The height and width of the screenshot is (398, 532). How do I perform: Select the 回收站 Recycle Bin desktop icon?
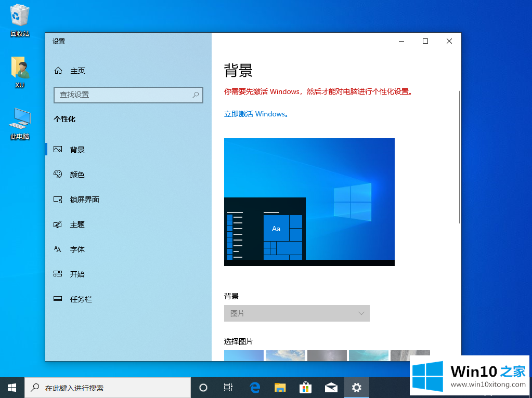pyautogui.click(x=20, y=20)
